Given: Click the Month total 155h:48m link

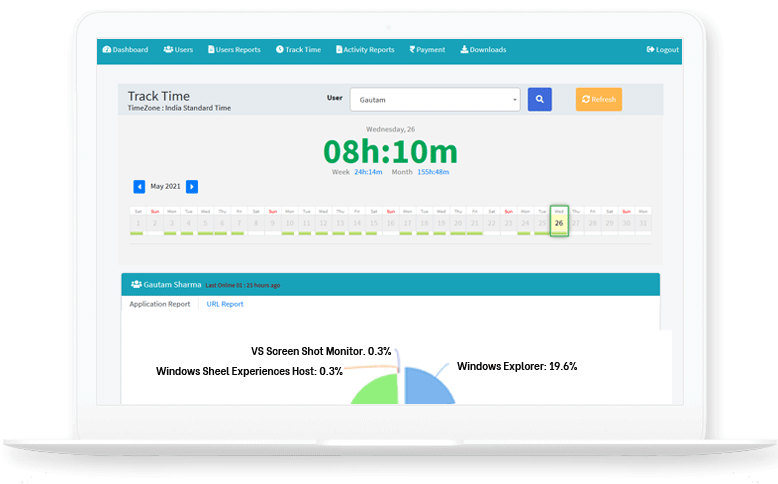Looking at the screenshot, I should tap(433, 172).
